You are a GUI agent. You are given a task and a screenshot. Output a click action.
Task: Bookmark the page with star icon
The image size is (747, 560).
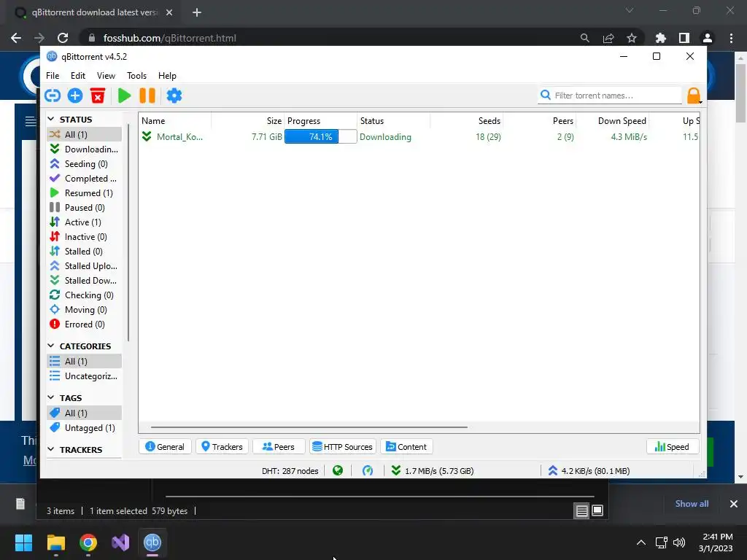[632, 38]
